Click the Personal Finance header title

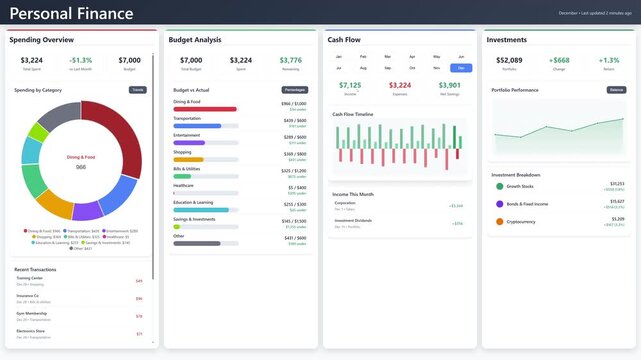click(71, 13)
